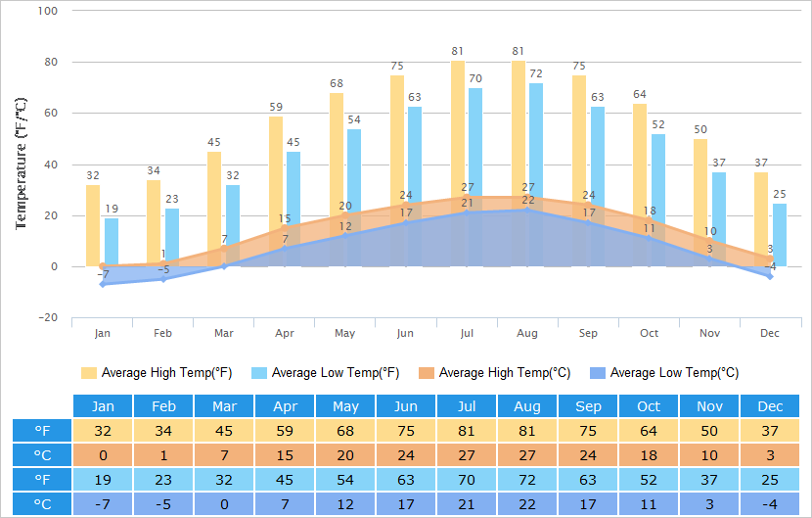Select table cell 21 in Jul column
Screen dimensions: 812x518
click(466, 503)
